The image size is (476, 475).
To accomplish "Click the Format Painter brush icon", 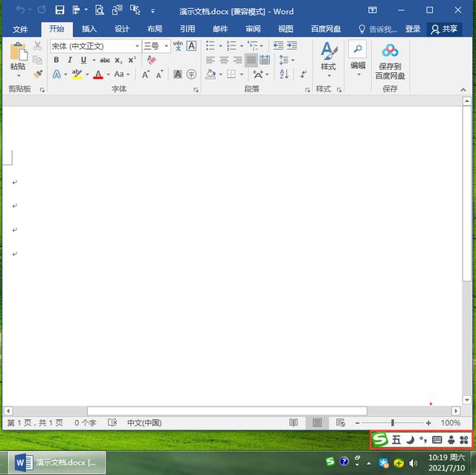I will [37, 74].
